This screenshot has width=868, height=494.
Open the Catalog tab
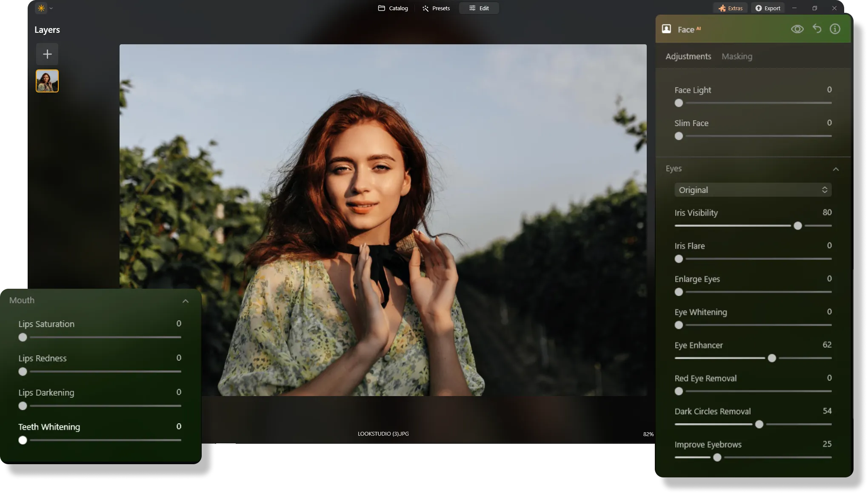tap(393, 8)
